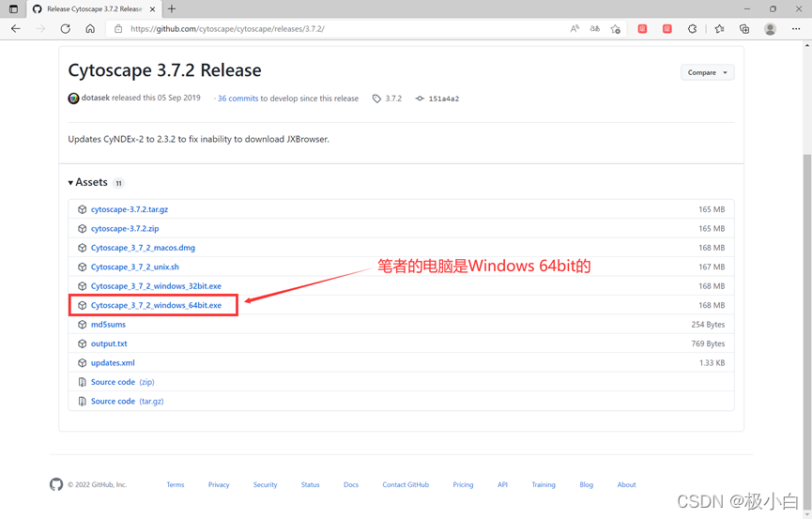
Task: Open Training in the footer
Action: pyautogui.click(x=544, y=485)
